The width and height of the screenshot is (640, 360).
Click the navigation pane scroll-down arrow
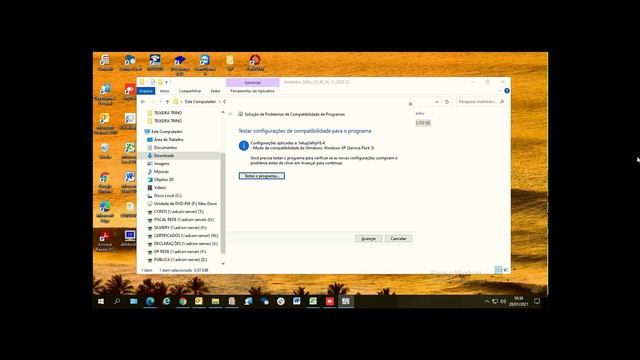(x=223, y=263)
